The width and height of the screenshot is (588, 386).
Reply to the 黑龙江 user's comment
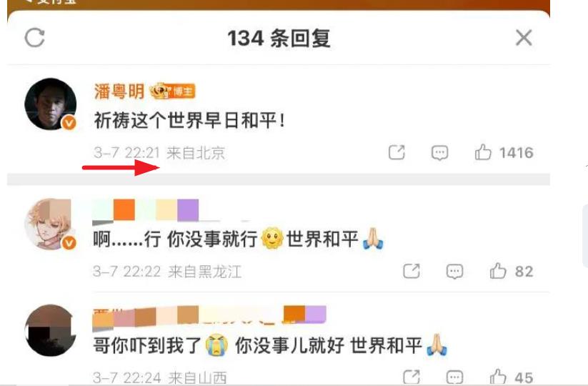pos(454,271)
